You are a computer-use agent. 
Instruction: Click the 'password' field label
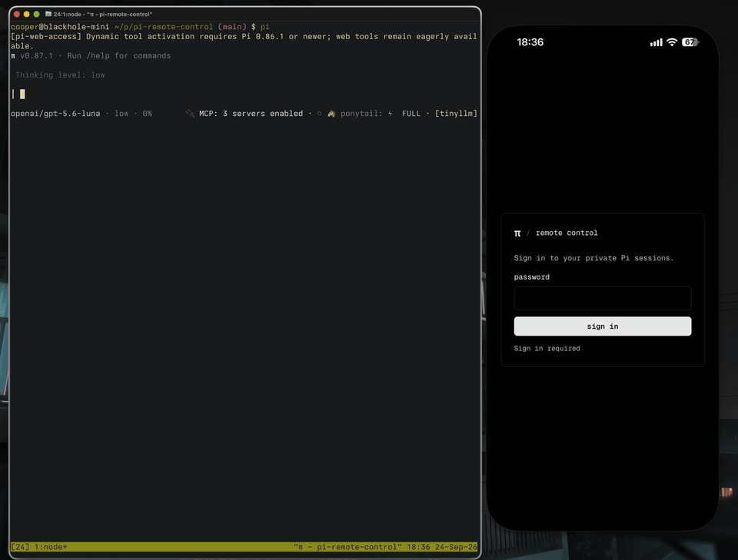pos(531,277)
